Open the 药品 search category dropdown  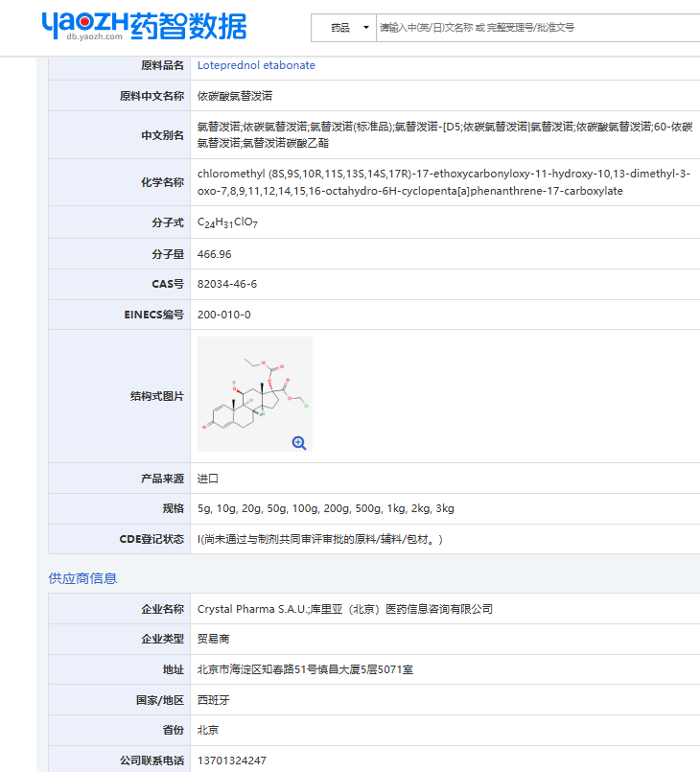343,28
